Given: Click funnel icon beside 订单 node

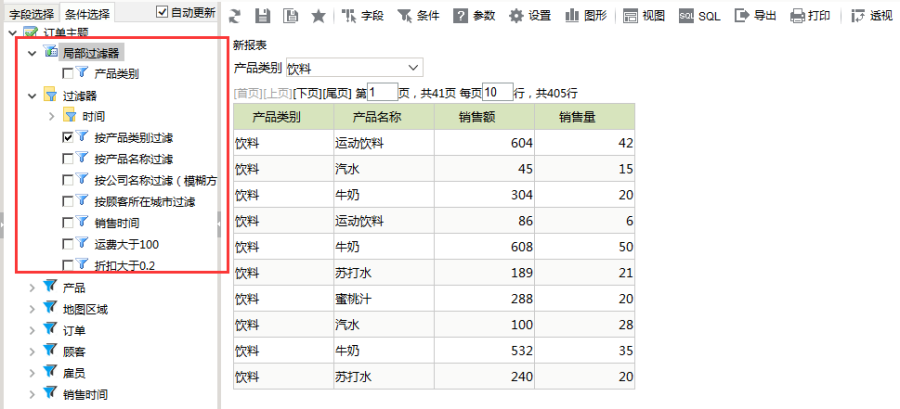Looking at the screenshot, I should pyautogui.click(x=51, y=330).
